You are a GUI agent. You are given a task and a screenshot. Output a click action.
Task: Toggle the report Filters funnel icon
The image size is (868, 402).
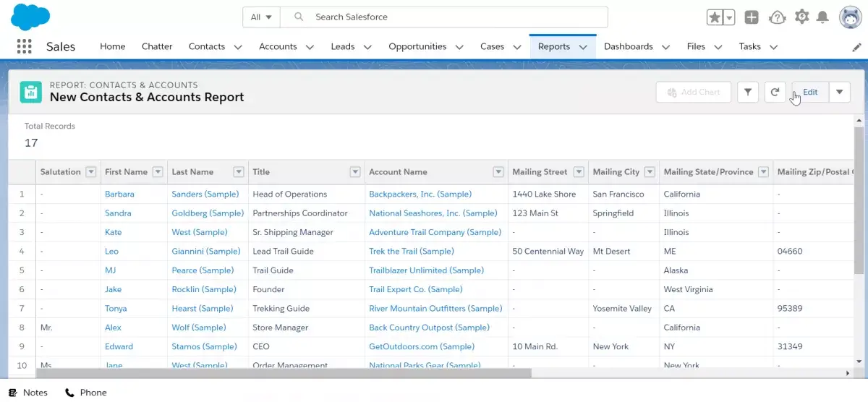tap(748, 92)
